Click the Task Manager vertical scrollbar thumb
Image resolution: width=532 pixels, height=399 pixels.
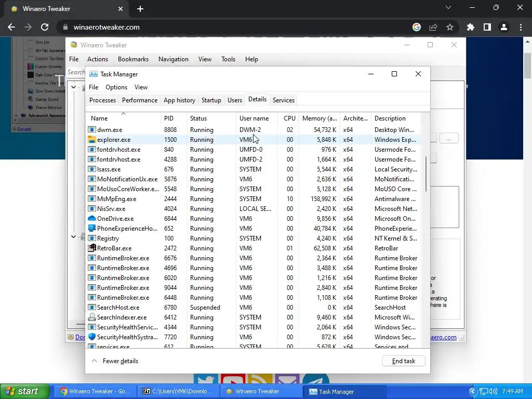pyautogui.click(x=426, y=174)
